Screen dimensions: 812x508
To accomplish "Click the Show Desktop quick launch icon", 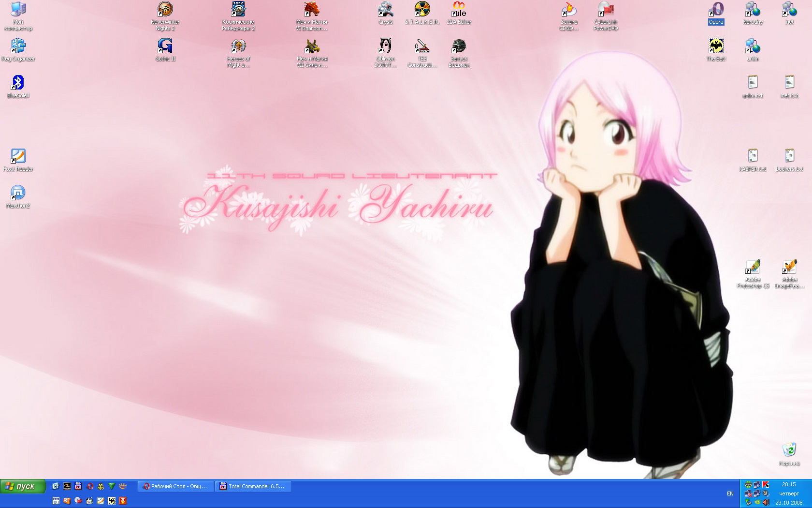I will (56, 486).
